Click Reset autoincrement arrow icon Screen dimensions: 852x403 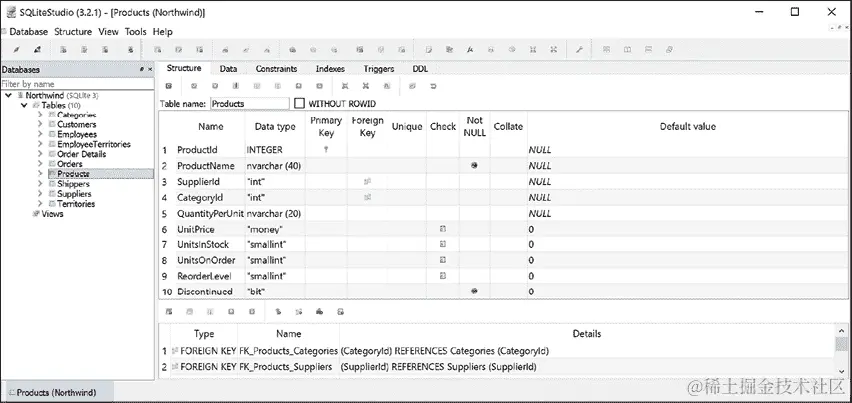[x=434, y=86]
